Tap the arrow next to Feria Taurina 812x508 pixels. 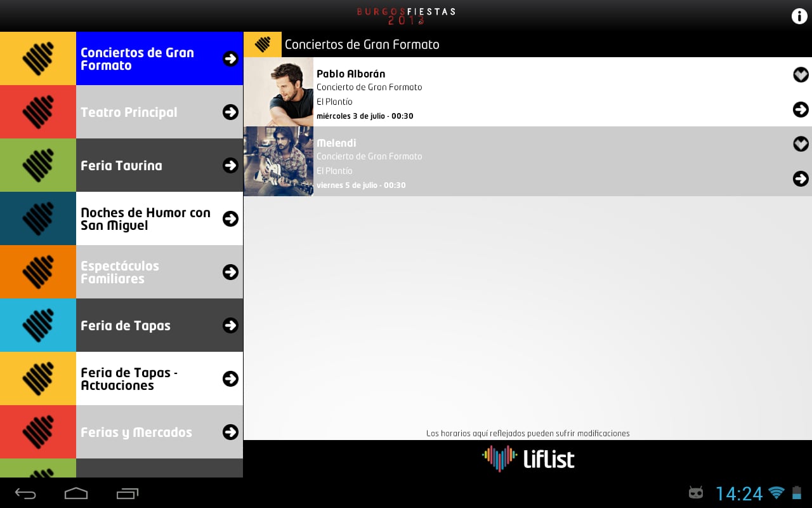[x=230, y=165]
